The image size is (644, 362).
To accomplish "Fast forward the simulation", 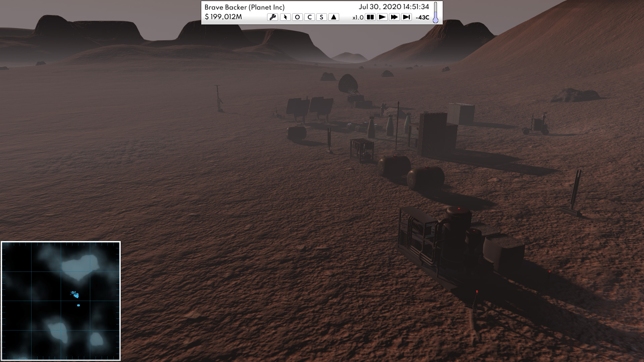I will [394, 17].
